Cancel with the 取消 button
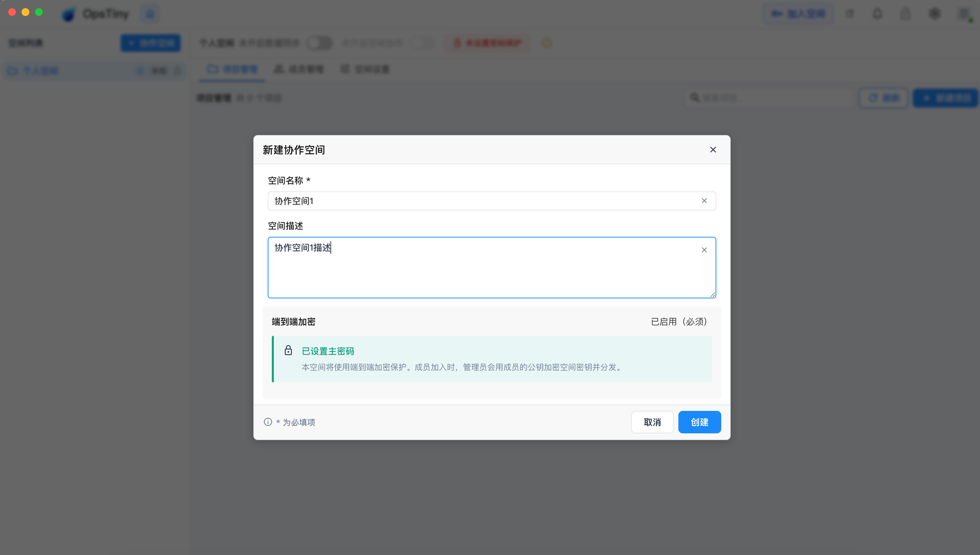 [652, 422]
